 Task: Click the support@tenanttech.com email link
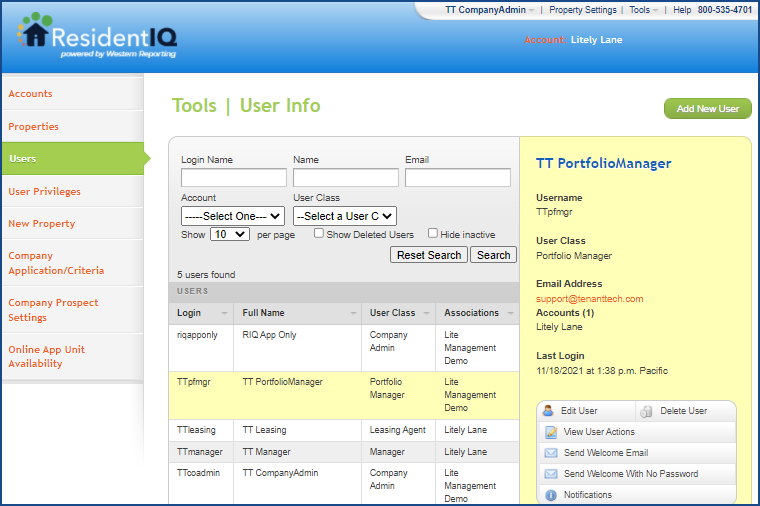[x=589, y=299]
